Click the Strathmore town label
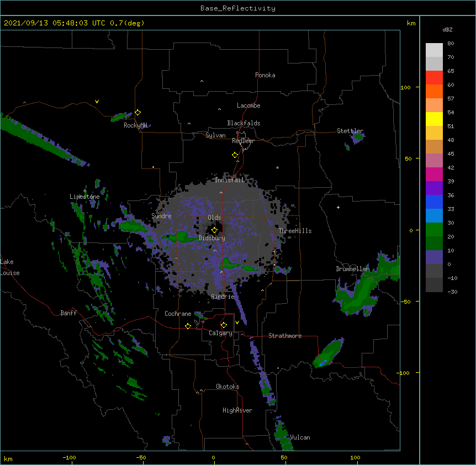The image size is (476, 465). pos(285,336)
